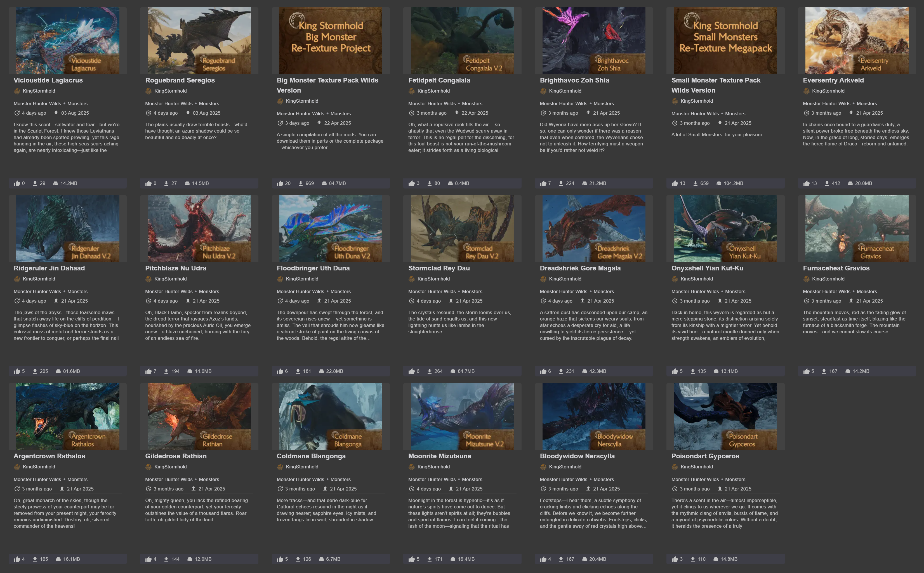
Task: Open the Floodbringer Uth Duna thumbnail
Action: coord(331,228)
